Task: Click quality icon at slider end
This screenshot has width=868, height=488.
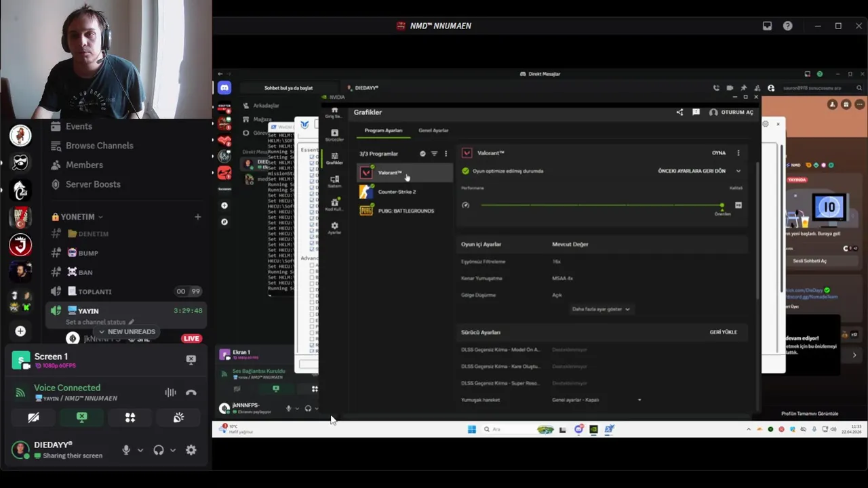Action: pyautogui.click(x=738, y=205)
